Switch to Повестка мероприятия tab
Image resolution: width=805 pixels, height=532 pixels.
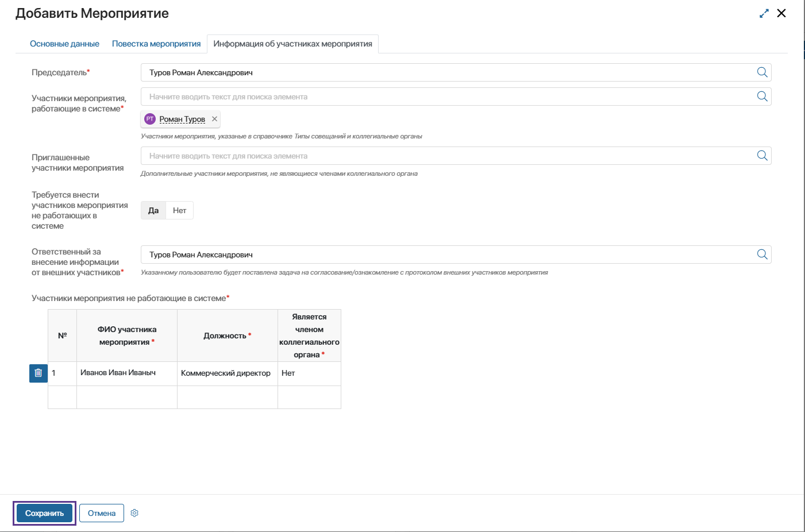point(156,44)
